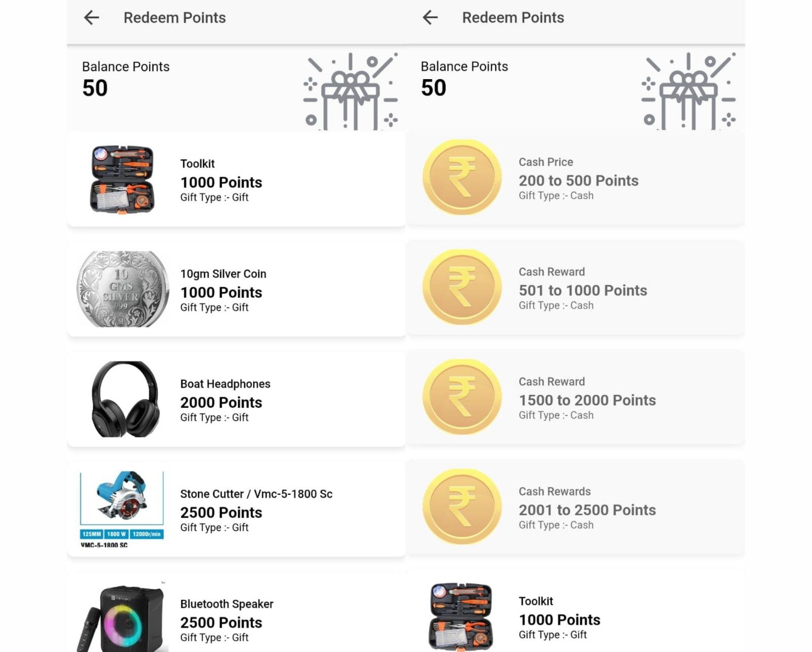Open the Toolkit image on left screen
Viewport: 812px width, 652px height.
122,179
